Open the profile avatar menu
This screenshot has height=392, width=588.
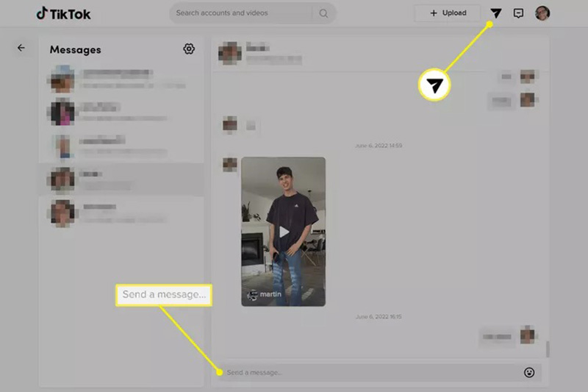point(542,13)
